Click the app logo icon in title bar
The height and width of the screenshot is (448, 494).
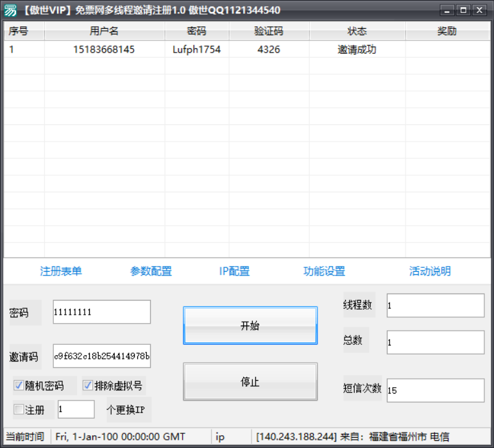coord(10,10)
